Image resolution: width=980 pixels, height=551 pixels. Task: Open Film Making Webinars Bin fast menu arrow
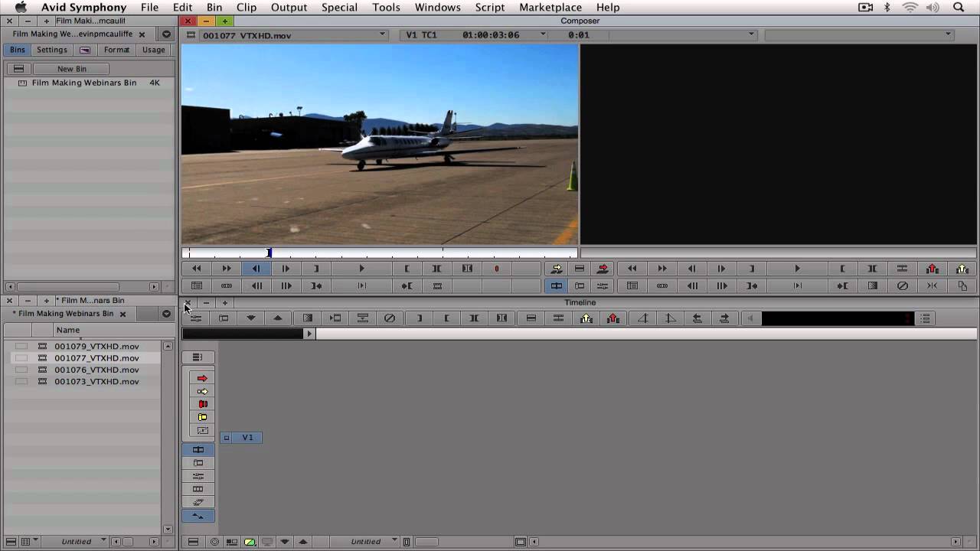166,314
